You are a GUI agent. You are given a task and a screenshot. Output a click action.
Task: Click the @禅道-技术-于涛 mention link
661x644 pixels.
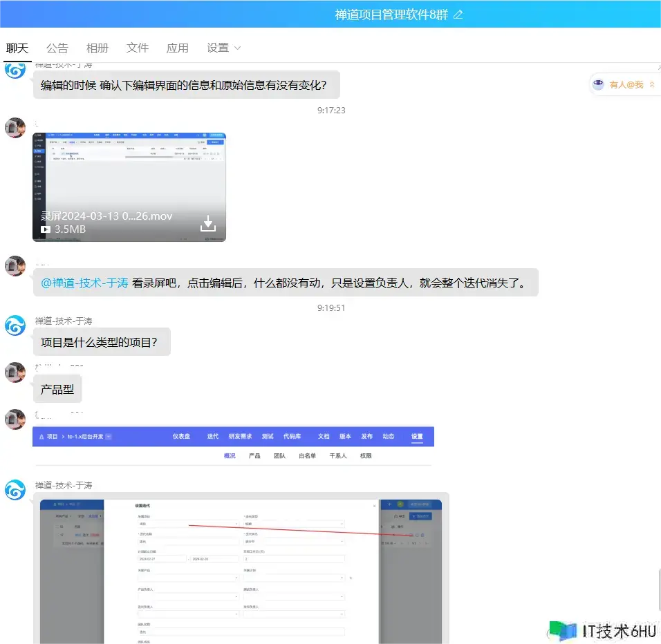[84, 283]
